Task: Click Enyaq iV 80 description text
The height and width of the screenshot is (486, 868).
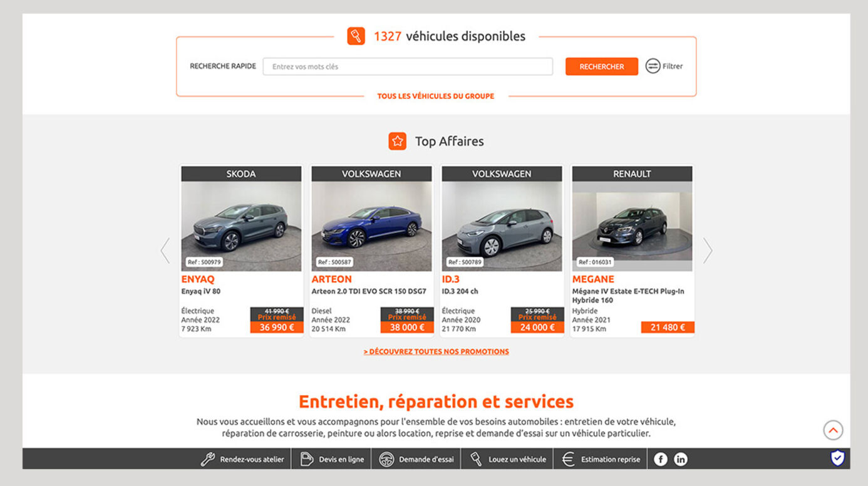Action: point(201,291)
